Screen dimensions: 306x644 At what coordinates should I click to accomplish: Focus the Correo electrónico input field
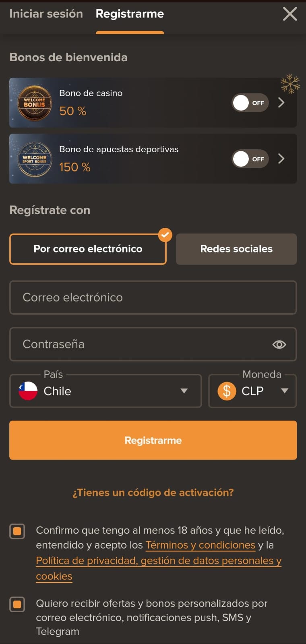(153, 297)
